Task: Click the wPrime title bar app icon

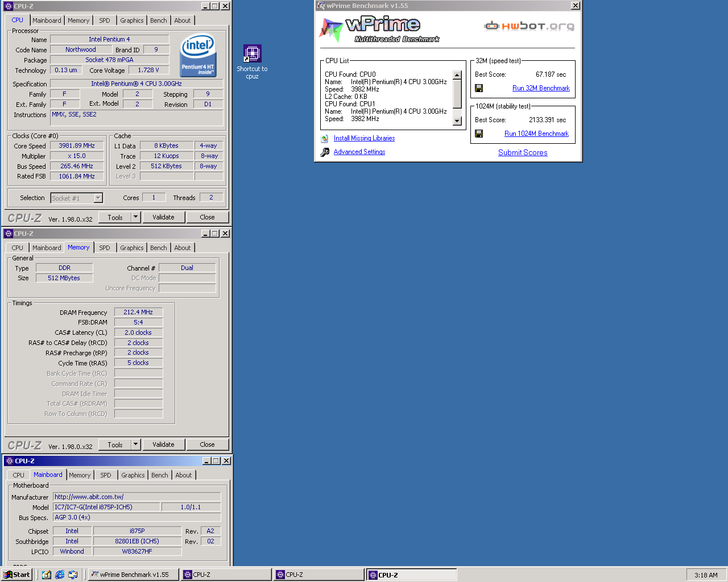Action: tap(321, 6)
